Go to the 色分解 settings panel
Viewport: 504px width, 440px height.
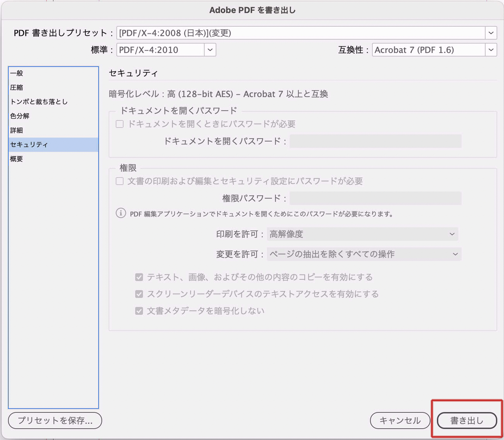coord(20,116)
